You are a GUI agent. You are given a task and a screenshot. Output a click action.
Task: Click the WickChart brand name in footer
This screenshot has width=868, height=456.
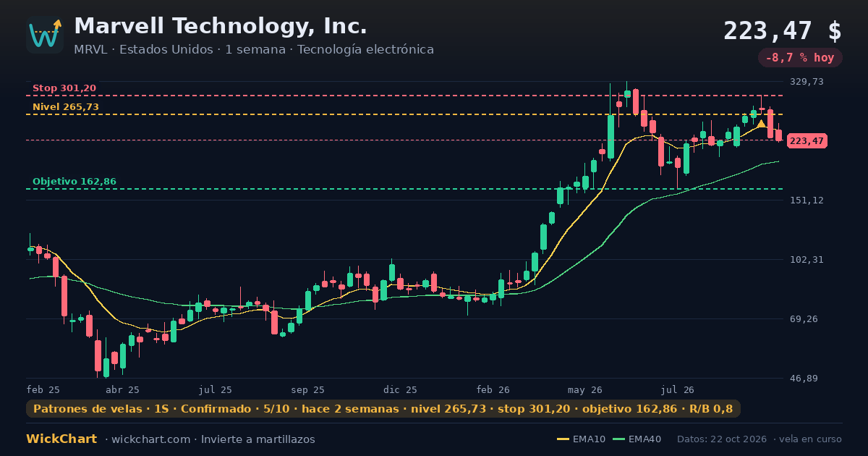coord(61,439)
